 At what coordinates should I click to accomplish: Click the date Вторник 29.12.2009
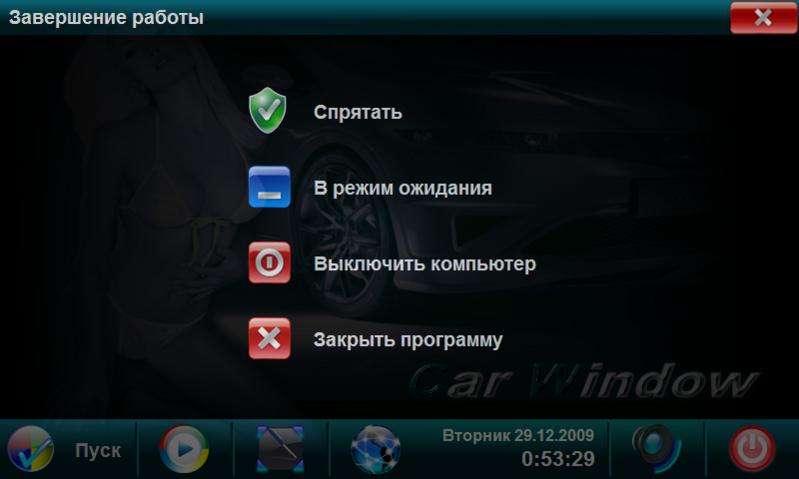point(518,436)
